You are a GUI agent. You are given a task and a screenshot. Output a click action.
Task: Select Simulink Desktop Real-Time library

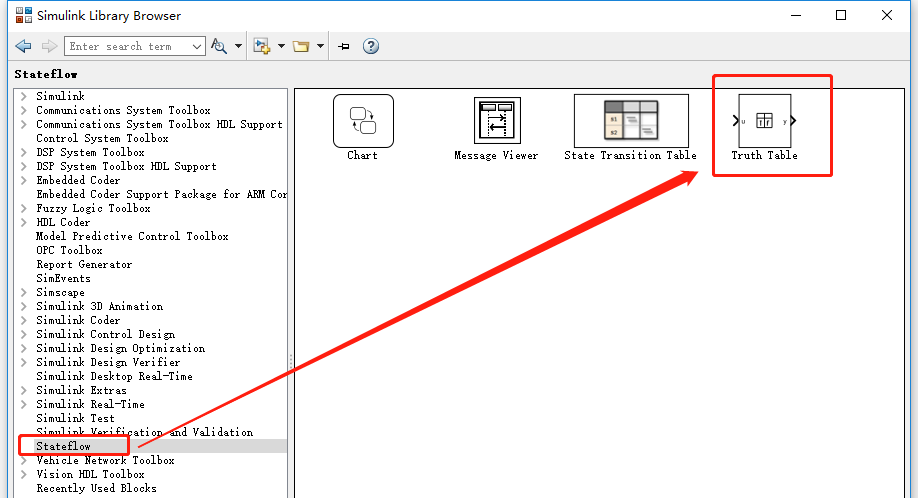click(114, 376)
